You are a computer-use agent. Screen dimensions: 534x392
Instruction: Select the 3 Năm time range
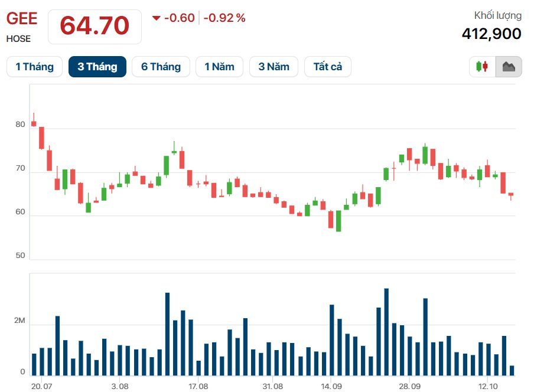[274, 67]
